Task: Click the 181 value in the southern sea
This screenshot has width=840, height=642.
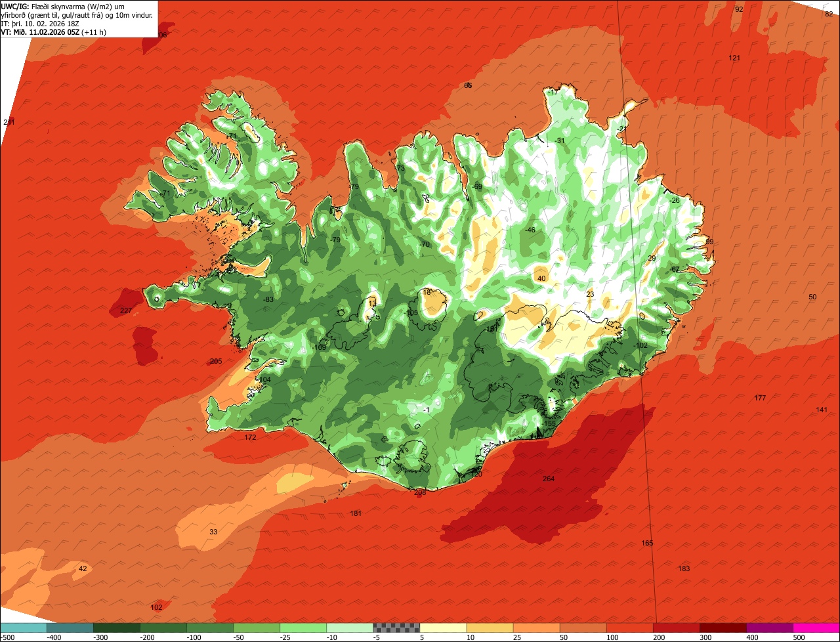Action: [356, 513]
